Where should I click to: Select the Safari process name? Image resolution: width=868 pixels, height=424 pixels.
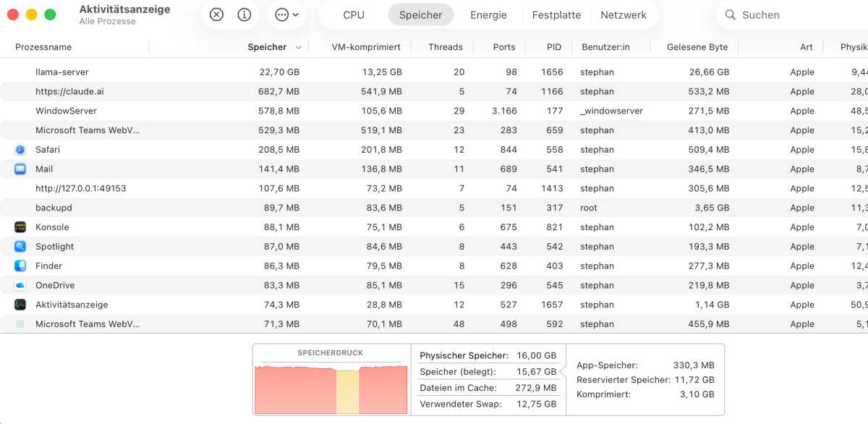48,150
